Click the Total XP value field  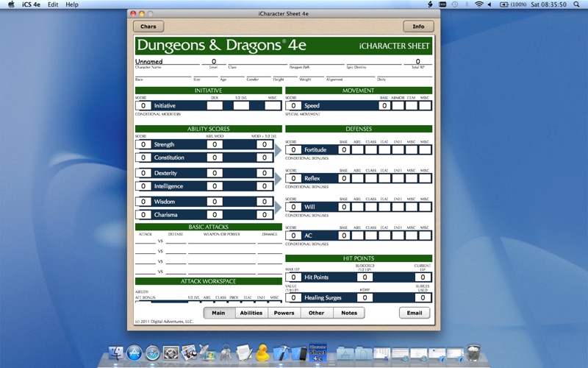(x=417, y=61)
